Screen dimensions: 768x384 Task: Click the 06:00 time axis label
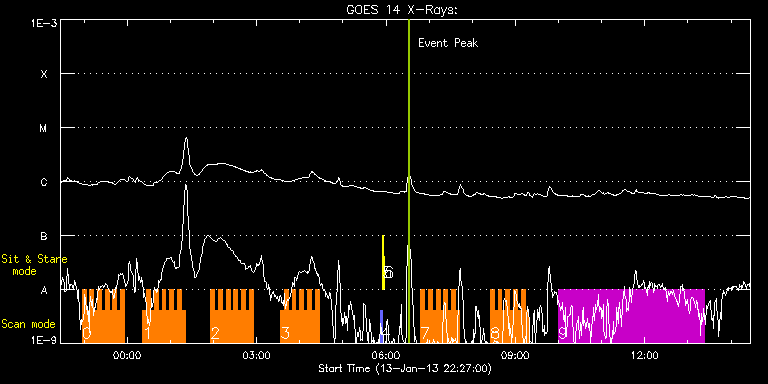pyautogui.click(x=386, y=355)
